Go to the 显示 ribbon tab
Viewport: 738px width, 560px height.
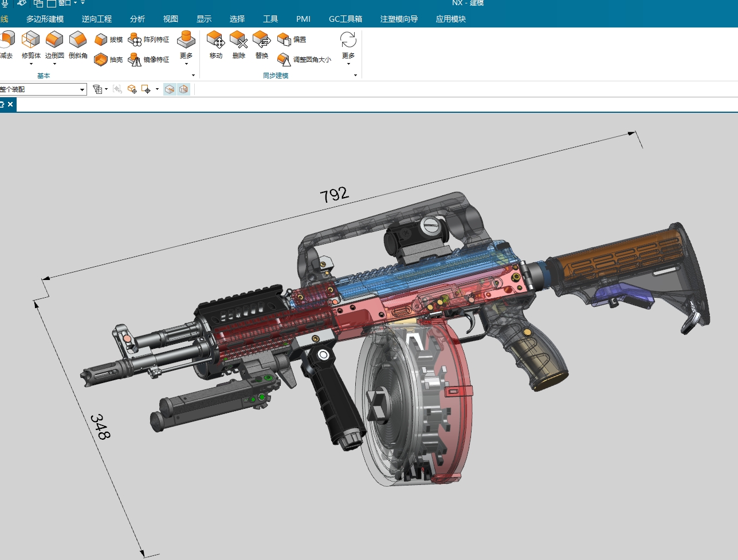pyautogui.click(x=204, y=19)
